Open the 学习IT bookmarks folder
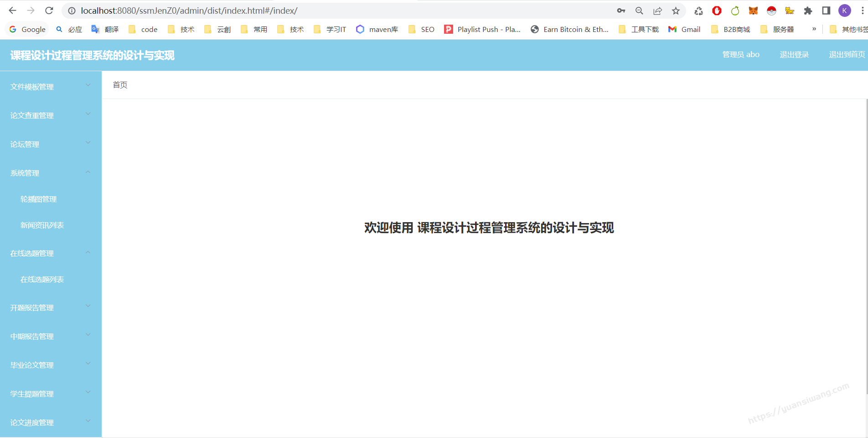This screenshot has height=438, width=868. click(330, 29)
